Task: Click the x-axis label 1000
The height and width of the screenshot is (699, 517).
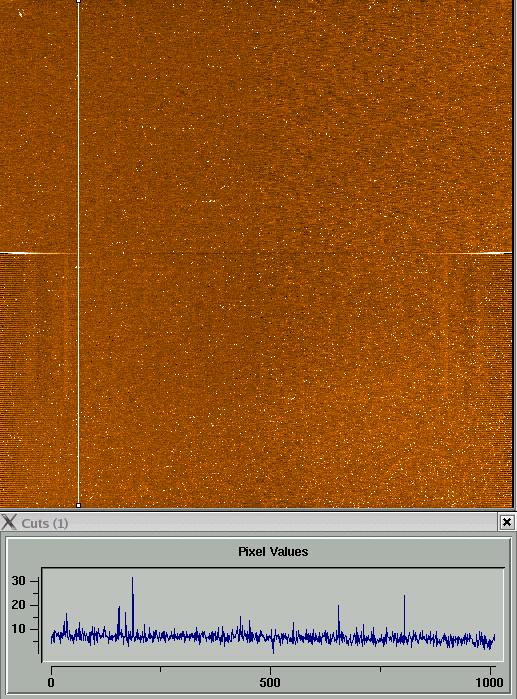Action: click(x=489, y=683)
